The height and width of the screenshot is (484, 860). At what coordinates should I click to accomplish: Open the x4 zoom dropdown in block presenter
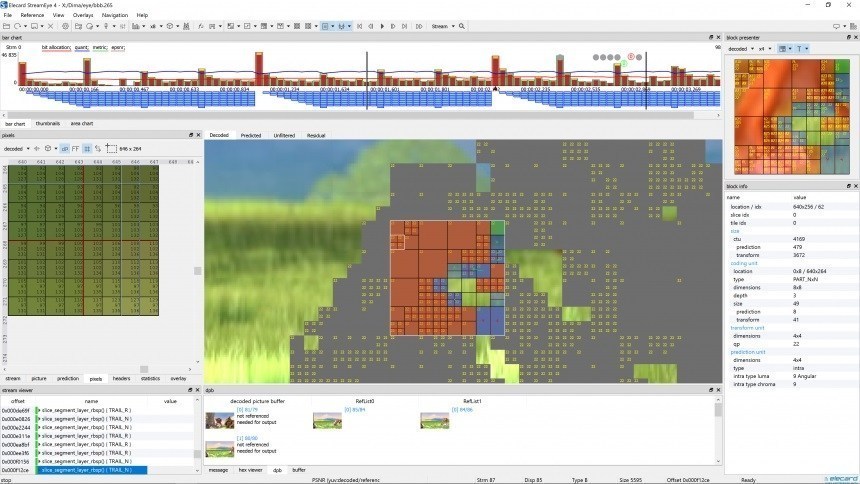coord(765,48)
